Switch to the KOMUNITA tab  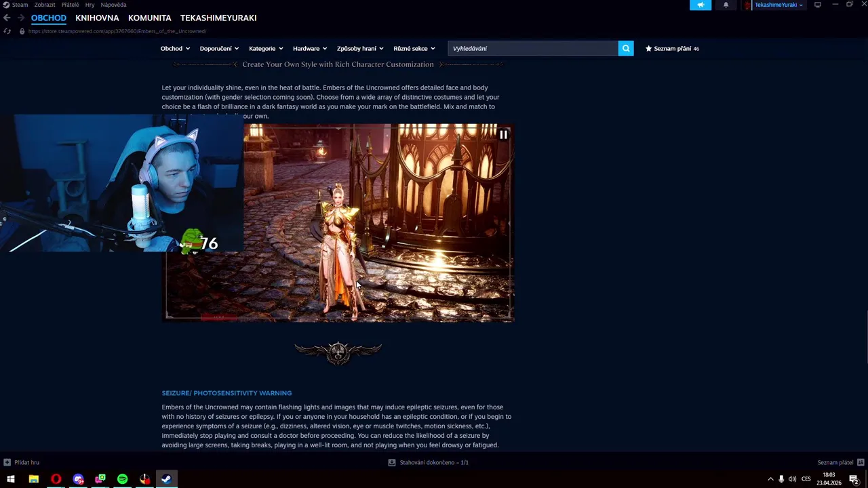tap(150, 18)
